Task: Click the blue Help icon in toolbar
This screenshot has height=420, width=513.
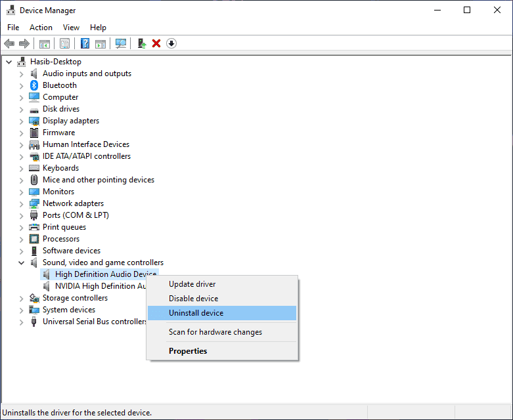Action: click(x=85, y=43)
